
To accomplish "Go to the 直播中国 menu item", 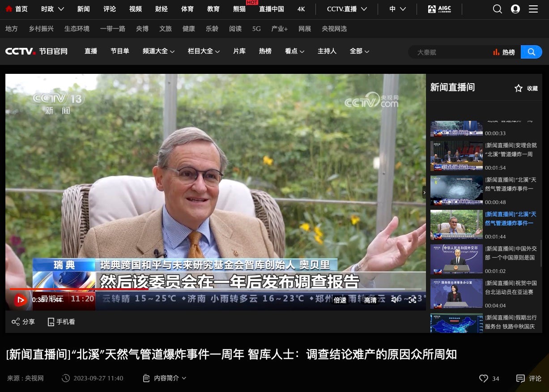I will click(x=272, y=9).
